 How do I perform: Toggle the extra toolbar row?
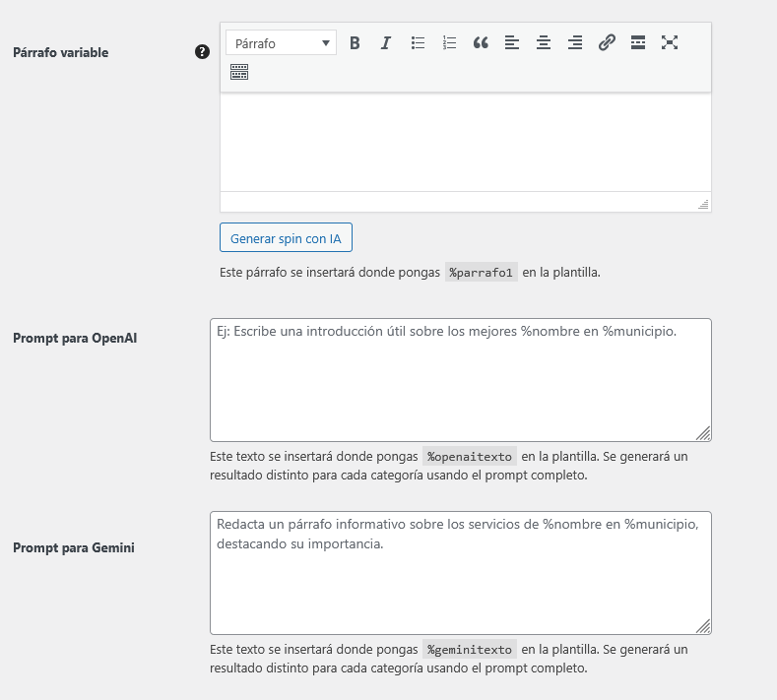239,72
